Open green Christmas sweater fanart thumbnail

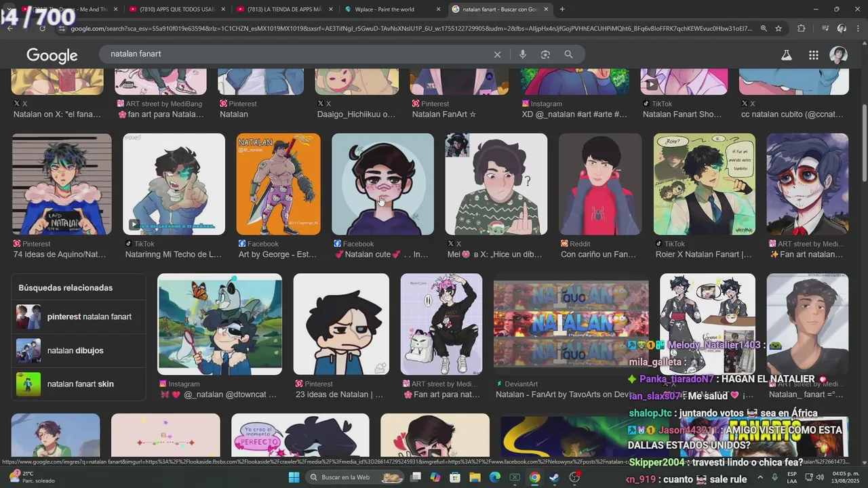(496, 184)
